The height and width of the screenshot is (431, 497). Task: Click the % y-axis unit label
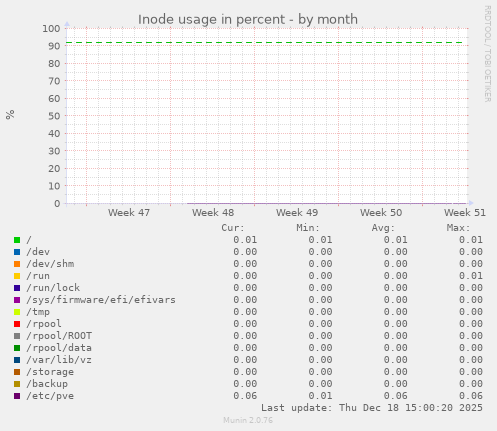[x=10, y=115]
